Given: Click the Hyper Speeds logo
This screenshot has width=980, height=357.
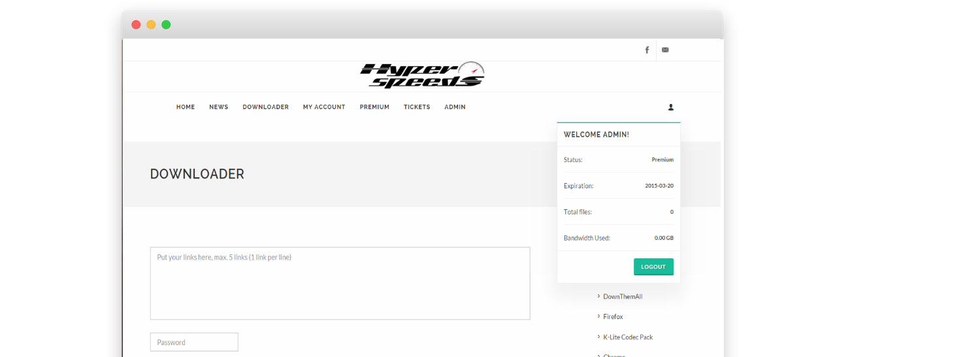Looking at the screenshot, I should 422,75.
